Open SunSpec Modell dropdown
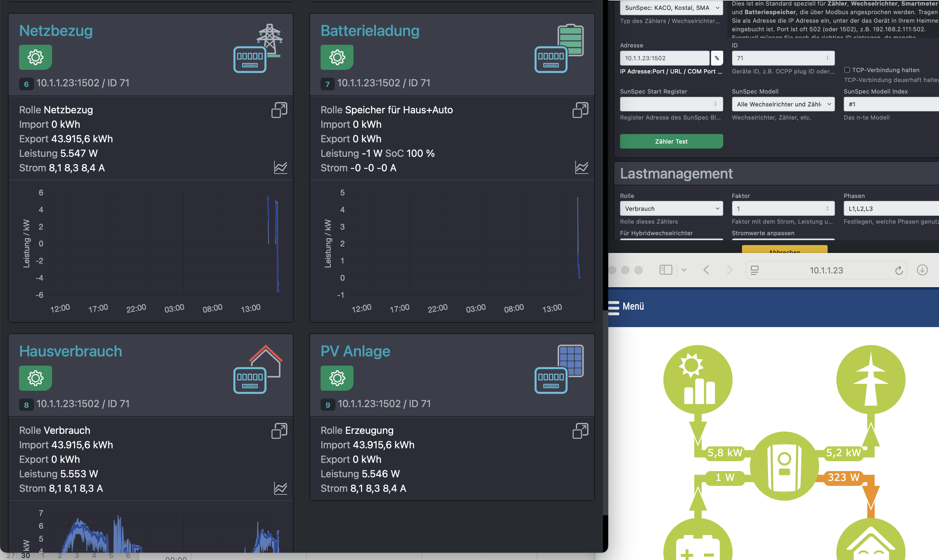 pyautogui.click(x=783, y=104)
